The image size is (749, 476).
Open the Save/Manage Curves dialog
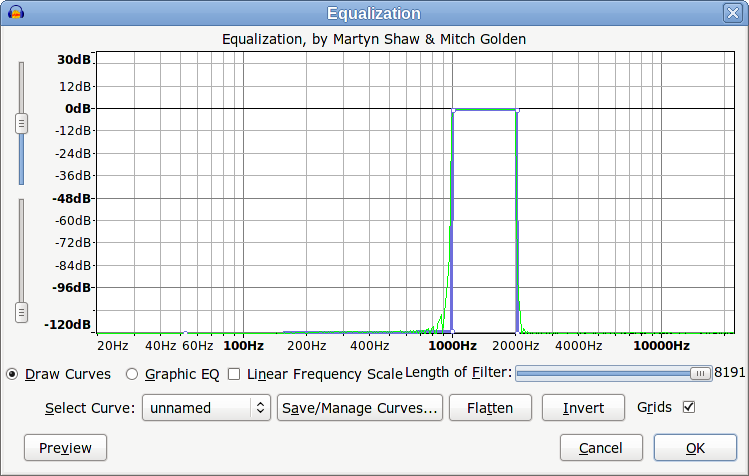[x=360, y=408]
